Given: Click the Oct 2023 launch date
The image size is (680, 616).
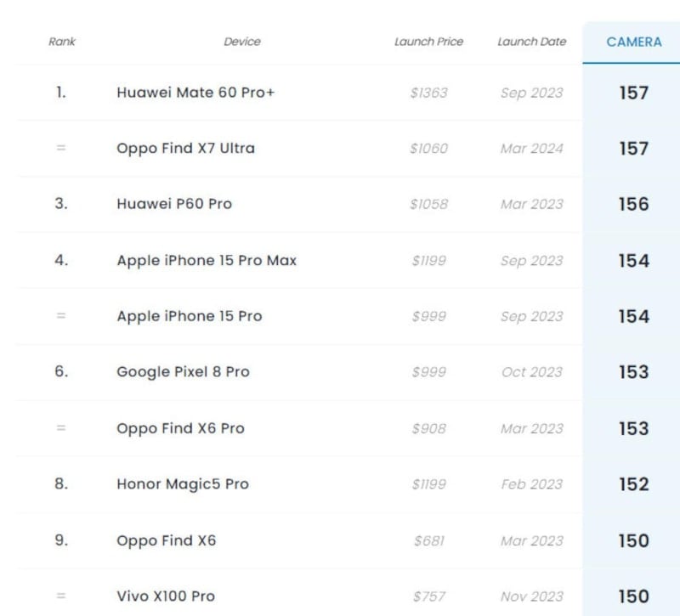Looking at the screenshot, I should point(531,372).
